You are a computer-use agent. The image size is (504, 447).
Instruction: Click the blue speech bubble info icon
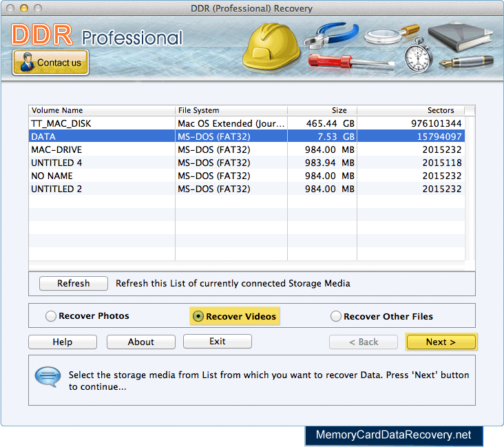pos(48,377)
